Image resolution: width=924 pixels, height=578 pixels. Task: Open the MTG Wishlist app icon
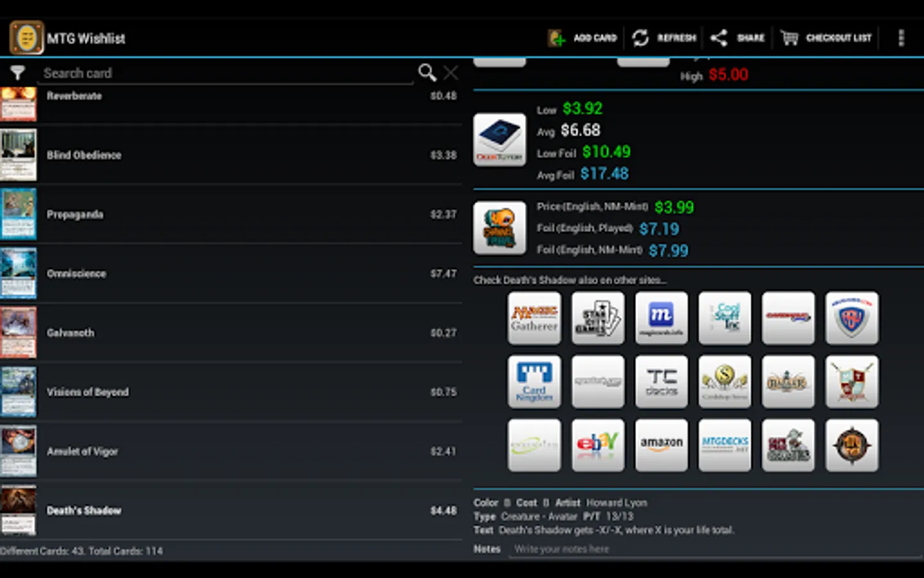coord(26,38)
